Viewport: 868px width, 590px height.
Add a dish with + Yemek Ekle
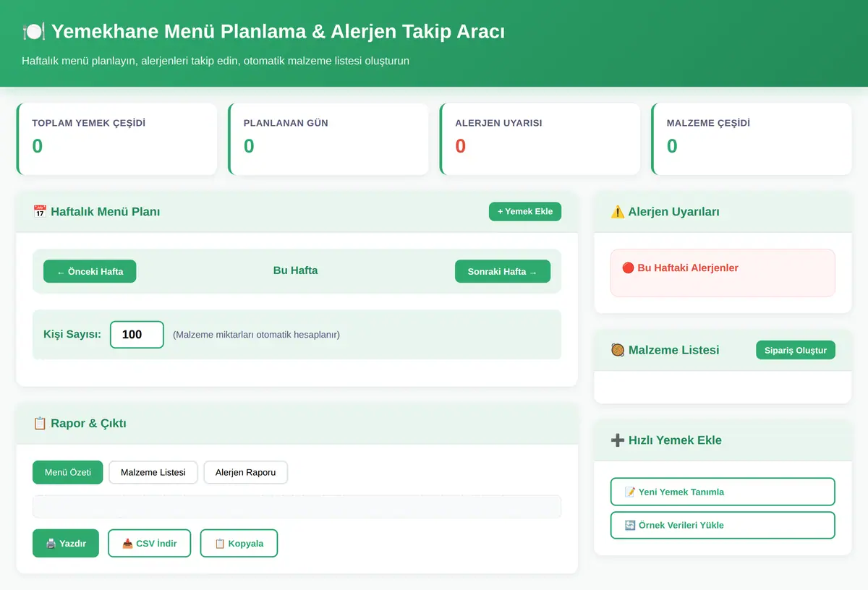tap(525, 211)
